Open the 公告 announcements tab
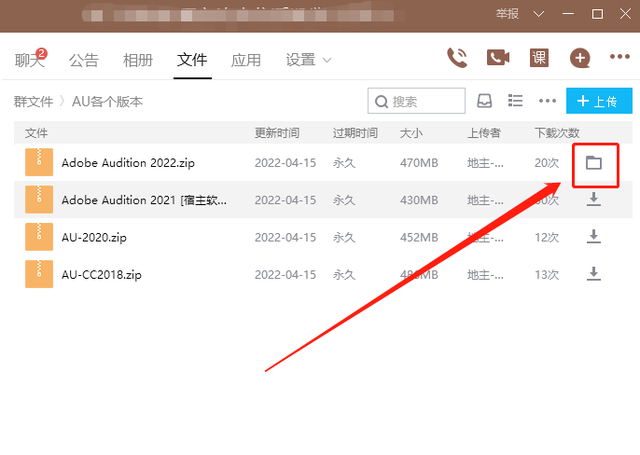 [84, 60]
